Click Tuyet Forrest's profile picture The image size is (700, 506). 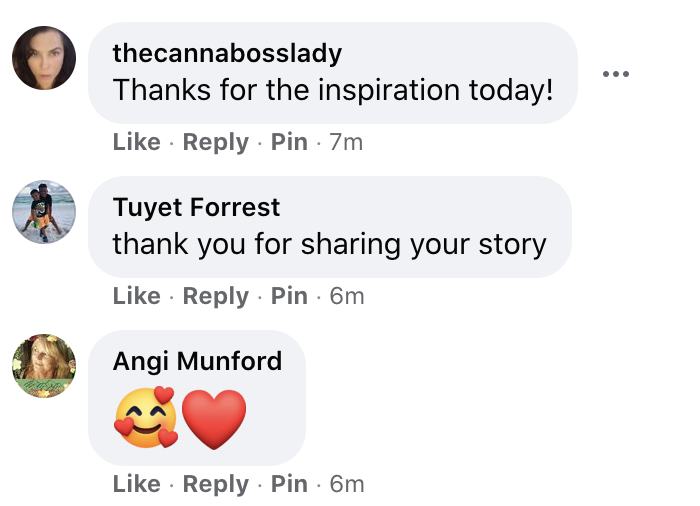click(x=44, y=212)
